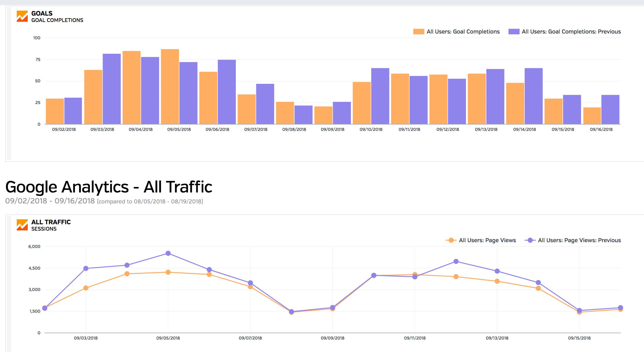
Task: Click the ALL TRAFFIC widget title
Action: [x=51, y=222]
